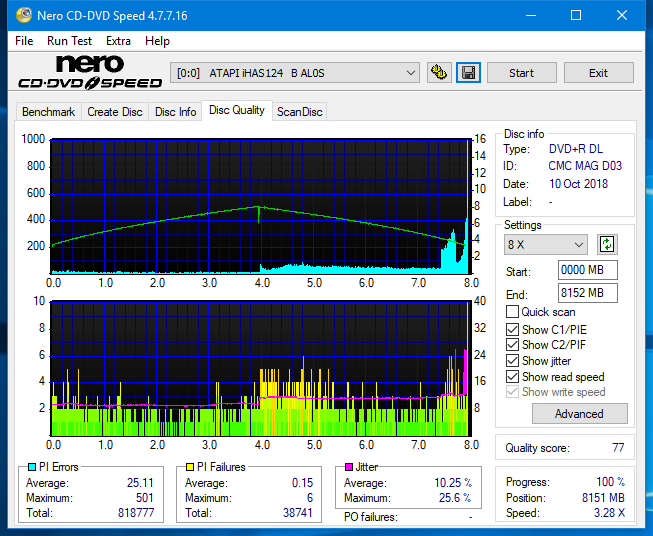This screenshot has height=536, width=653.
Task: Minimize the Nero CD-DVD Speed window
Action: (531, 15)
